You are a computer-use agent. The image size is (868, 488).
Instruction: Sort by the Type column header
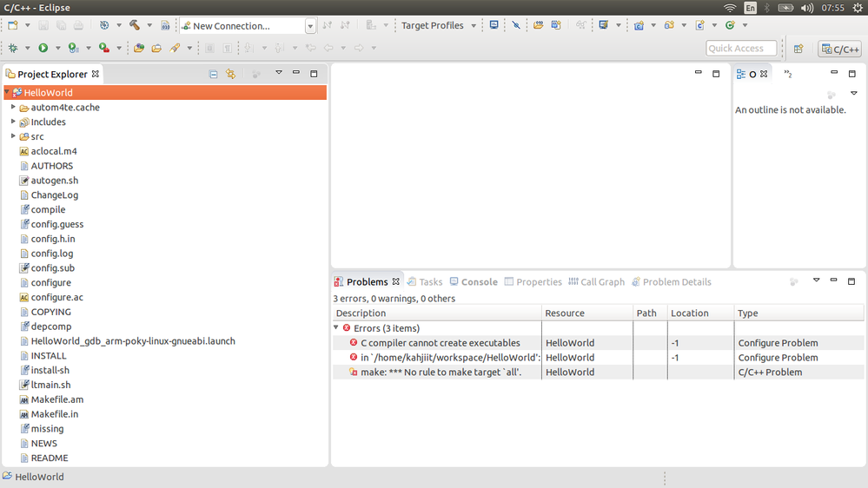point(798,313)
